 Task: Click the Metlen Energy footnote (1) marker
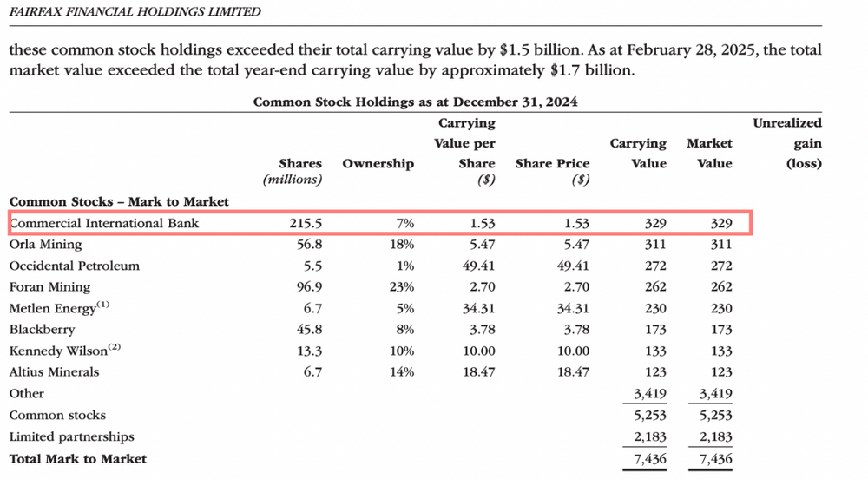103,305
